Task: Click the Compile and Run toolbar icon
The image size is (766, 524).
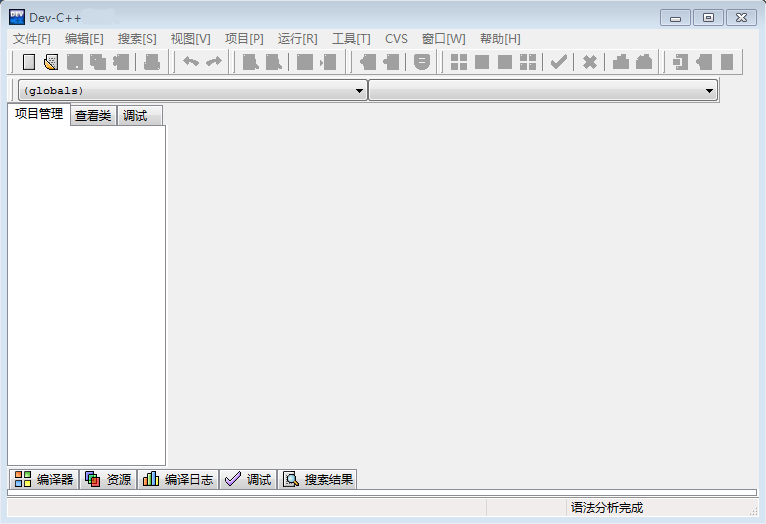Action: (505, 62)
